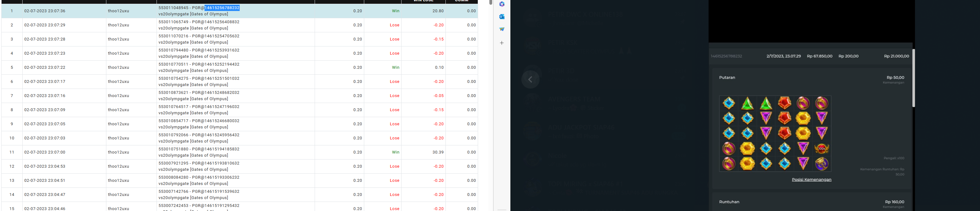Click bet ID 553010764517

(x=173, y=107)
